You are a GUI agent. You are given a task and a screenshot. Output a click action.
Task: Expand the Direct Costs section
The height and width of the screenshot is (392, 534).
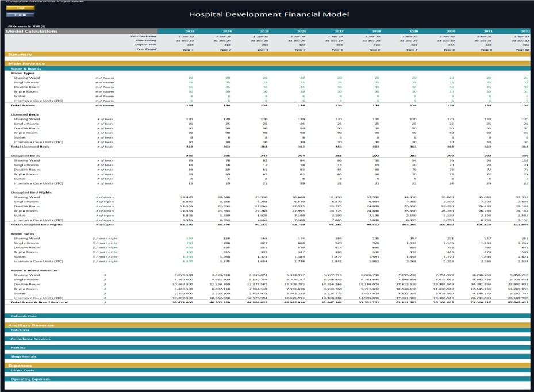(x=22, y=370)
